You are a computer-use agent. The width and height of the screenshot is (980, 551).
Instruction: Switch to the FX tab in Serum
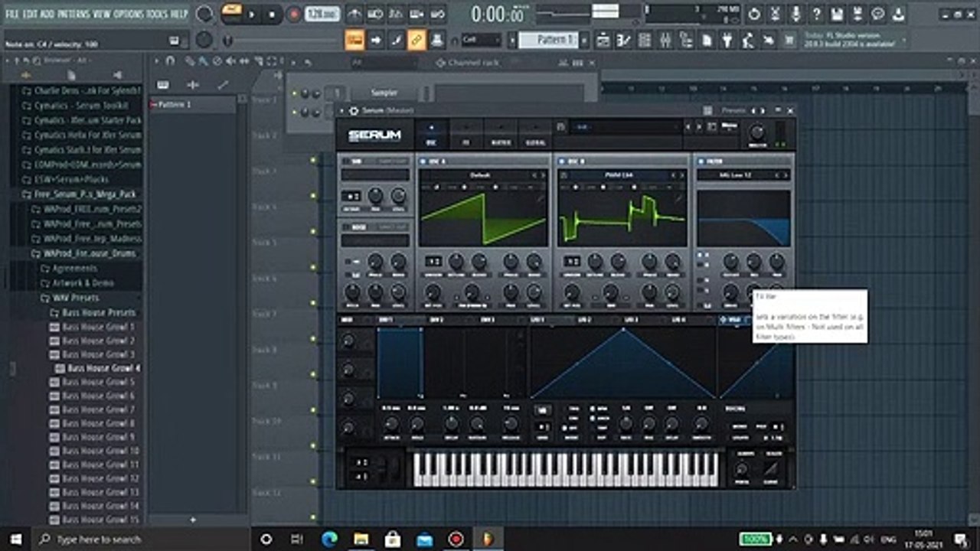[x=465, y=134]
